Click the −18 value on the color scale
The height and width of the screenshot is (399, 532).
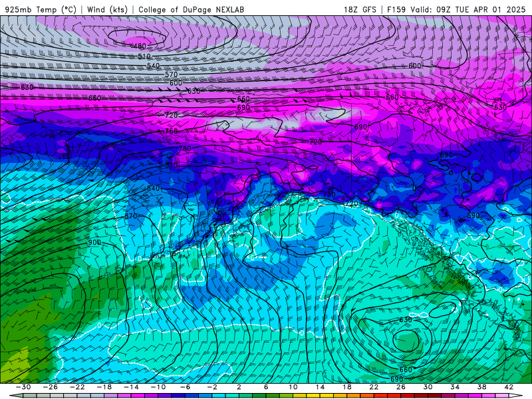click(104, 387)
